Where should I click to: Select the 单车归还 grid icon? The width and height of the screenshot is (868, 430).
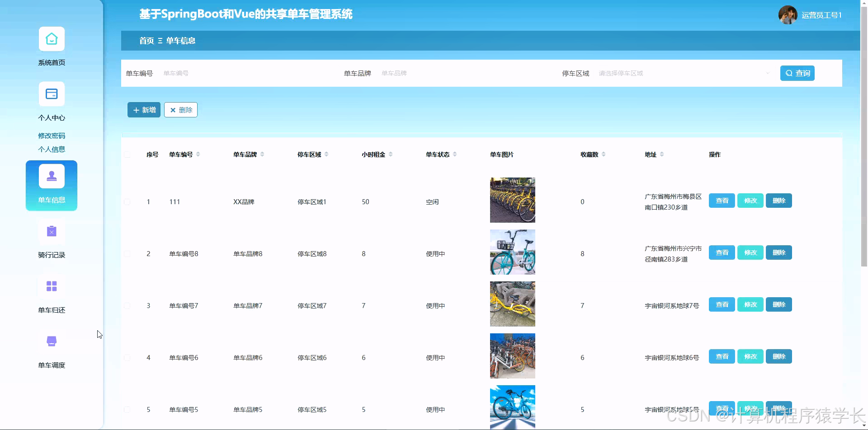[51, 286]
